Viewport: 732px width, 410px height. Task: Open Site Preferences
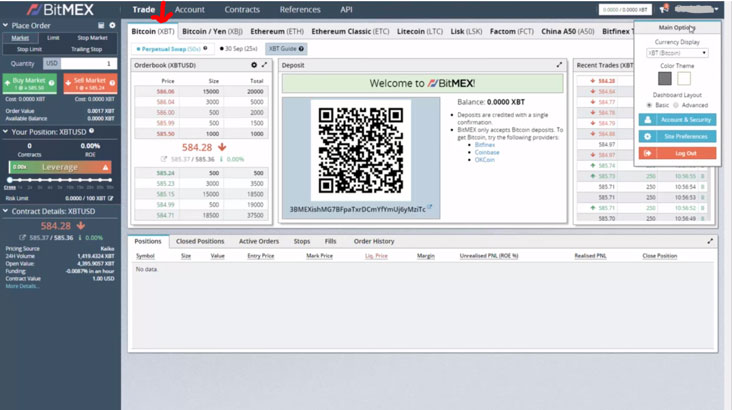(677, 136)
